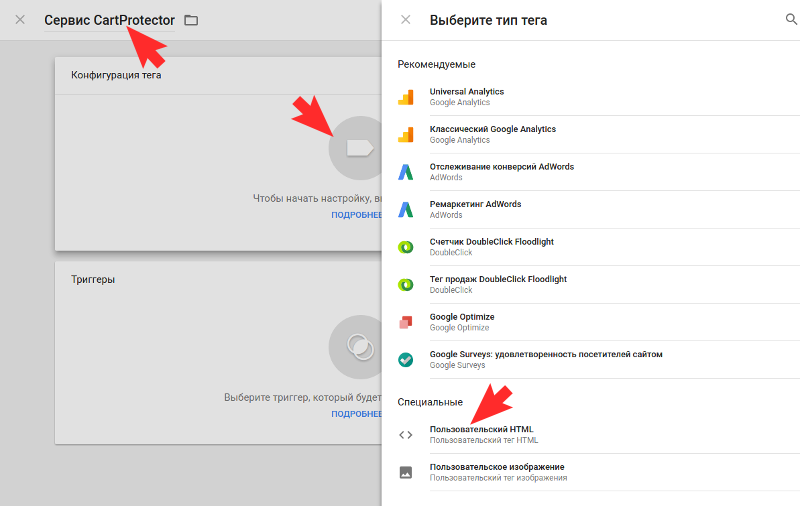Screen dimensions: 800x506
Task: Click the Пользовательский HTML code brackets icon
Action: [x=406, y=435]
